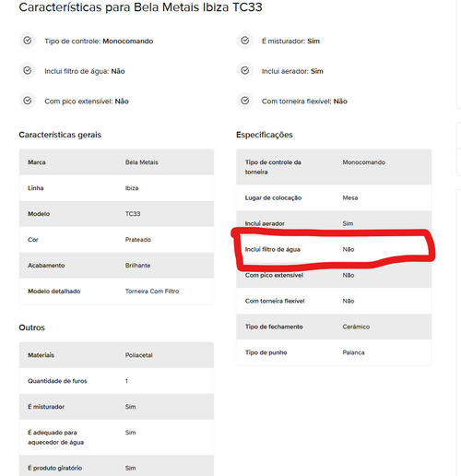This screenshot has width=461, height=476.
Task: Click the Tipo de fechamento Cerâmico row
Action: [x=334, y=327]
